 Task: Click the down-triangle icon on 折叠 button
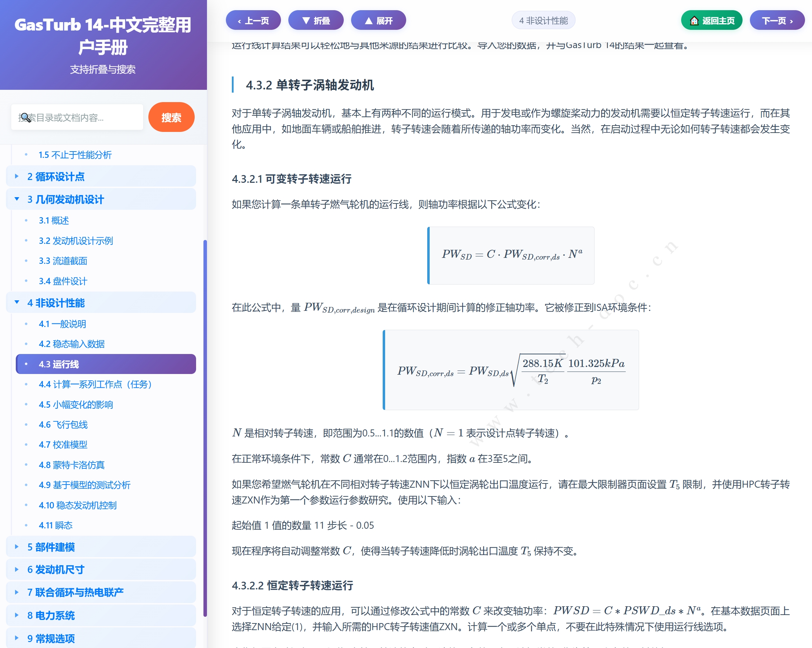tap(306, 20)
